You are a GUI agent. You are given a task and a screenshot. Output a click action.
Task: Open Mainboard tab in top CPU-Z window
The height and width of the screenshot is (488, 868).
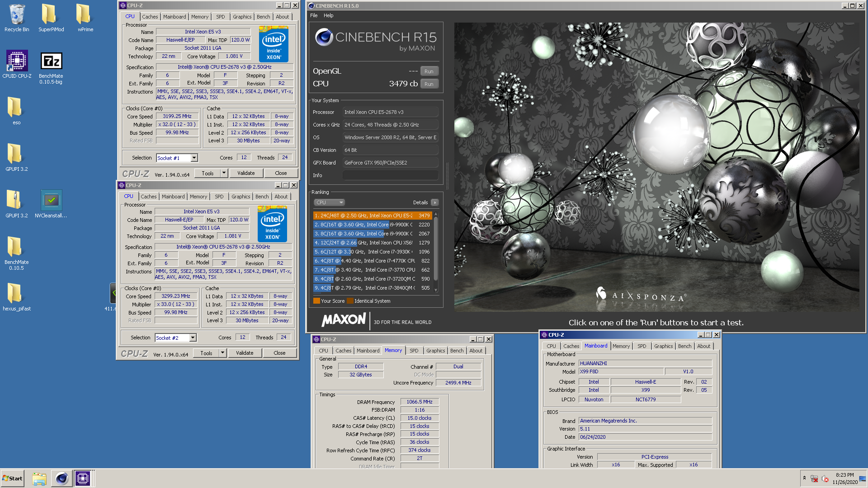point(175,17)
